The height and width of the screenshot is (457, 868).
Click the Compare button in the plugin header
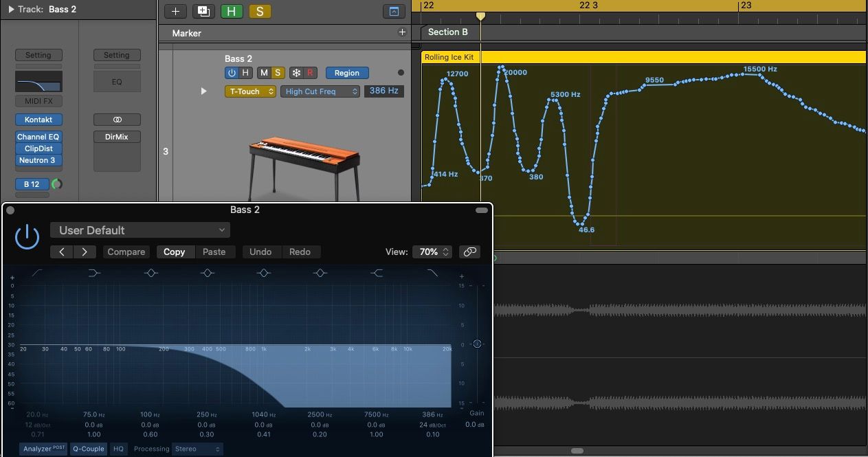tap(126, 252)
